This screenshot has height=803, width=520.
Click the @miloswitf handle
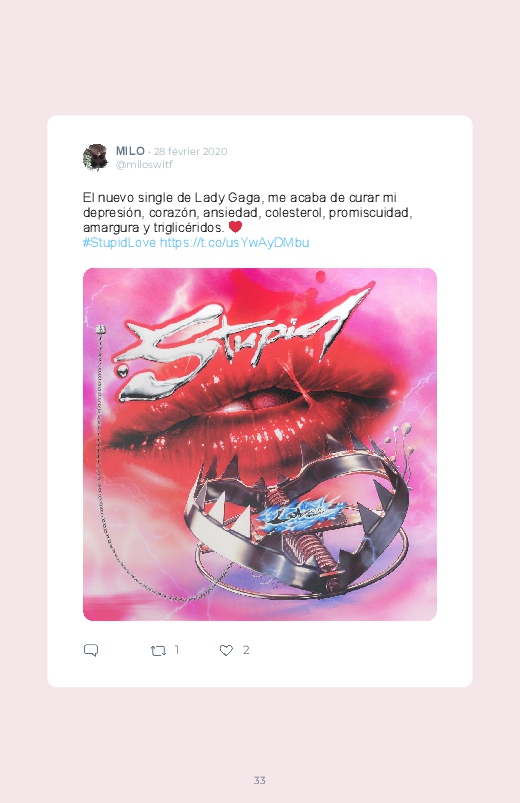(144, 164)
